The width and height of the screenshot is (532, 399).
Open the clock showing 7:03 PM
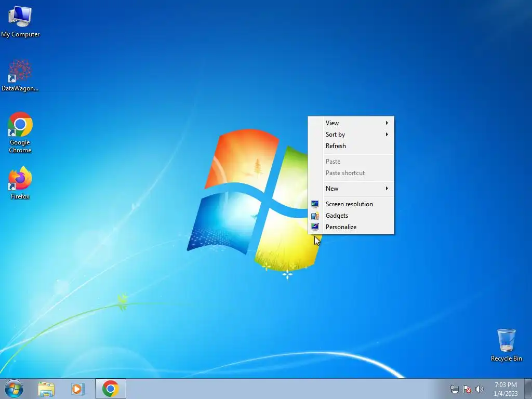pos(506,389)
